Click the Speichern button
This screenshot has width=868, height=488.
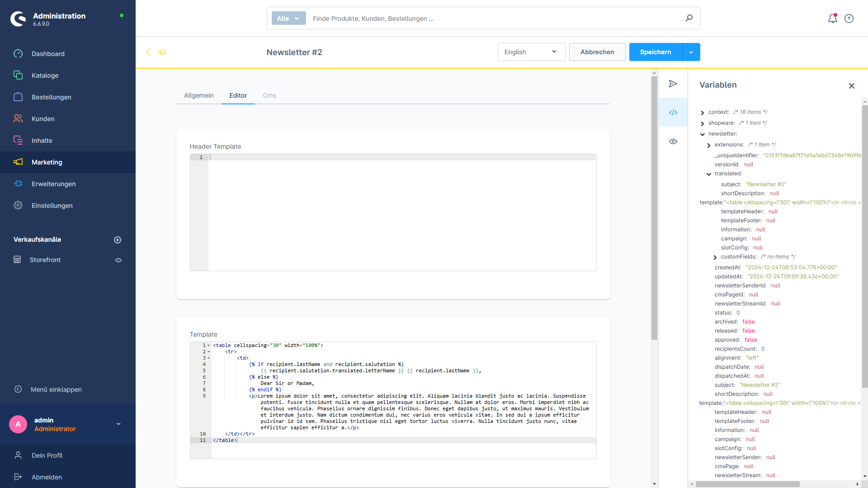coord(656,52)
